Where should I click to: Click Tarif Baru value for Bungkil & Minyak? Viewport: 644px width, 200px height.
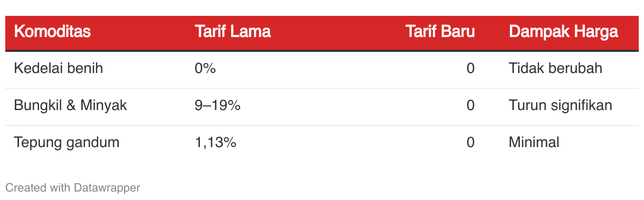pos(471,105)
